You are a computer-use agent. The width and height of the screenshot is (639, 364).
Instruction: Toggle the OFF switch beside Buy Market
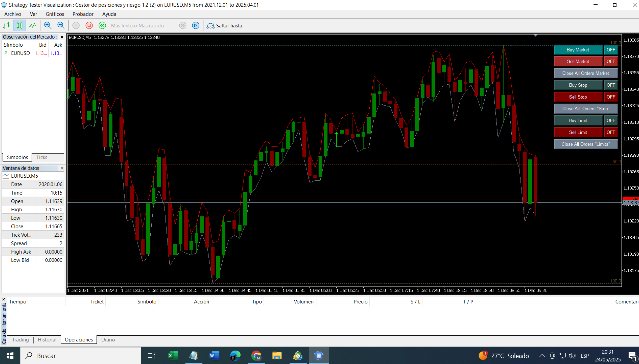pyautogui.click(x=611, y=50)
